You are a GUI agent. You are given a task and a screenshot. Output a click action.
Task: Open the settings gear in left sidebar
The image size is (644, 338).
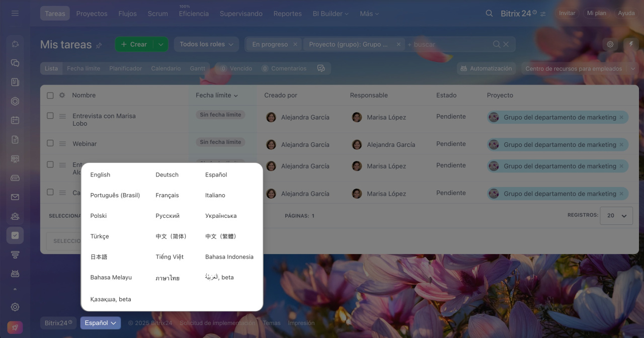(15, 307)
